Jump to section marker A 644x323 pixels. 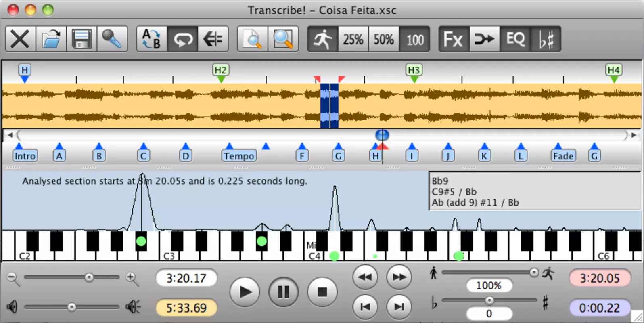pos(59,156)
